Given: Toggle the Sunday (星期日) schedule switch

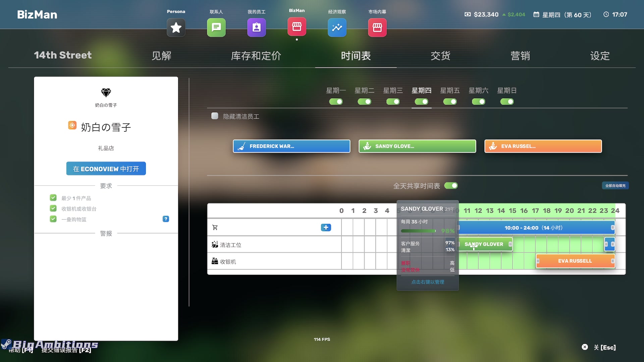Looking at the screenshot, I should coord(507,102).
